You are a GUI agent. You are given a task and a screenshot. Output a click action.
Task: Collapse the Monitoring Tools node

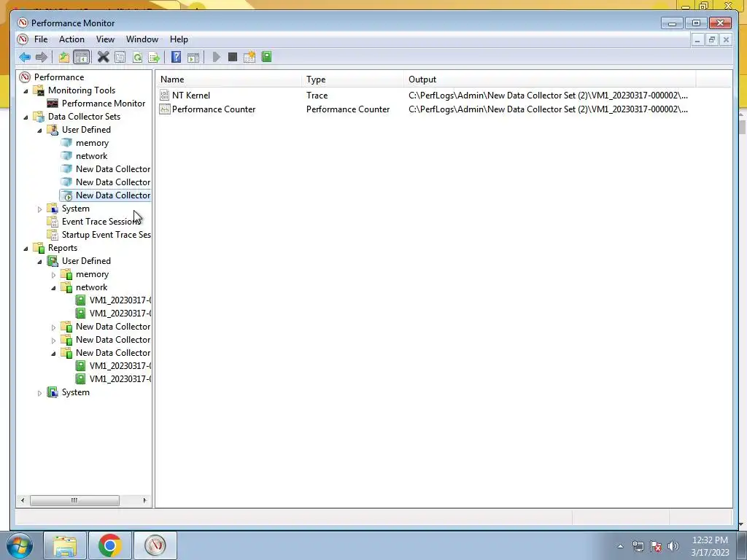coord(26,90)
